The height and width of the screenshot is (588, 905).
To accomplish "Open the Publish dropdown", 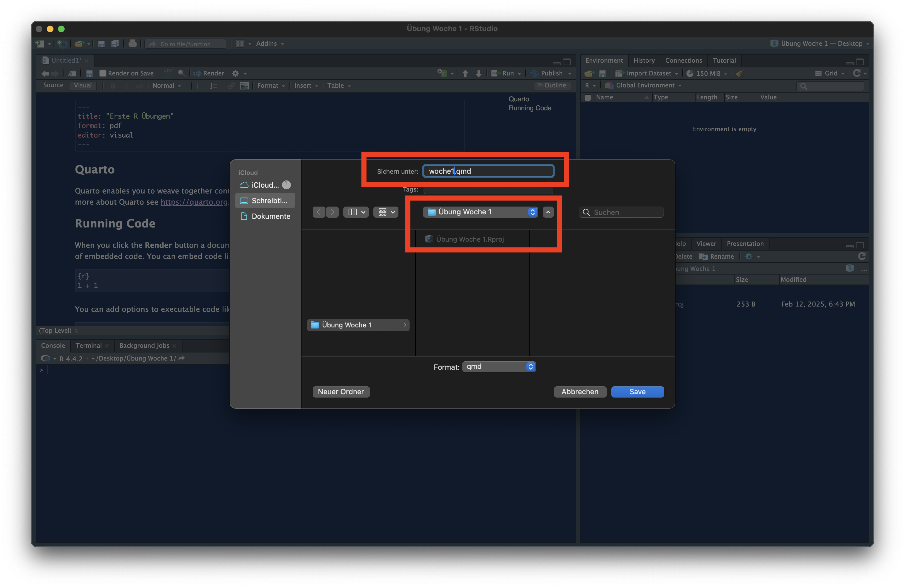I will click(570, 73).
